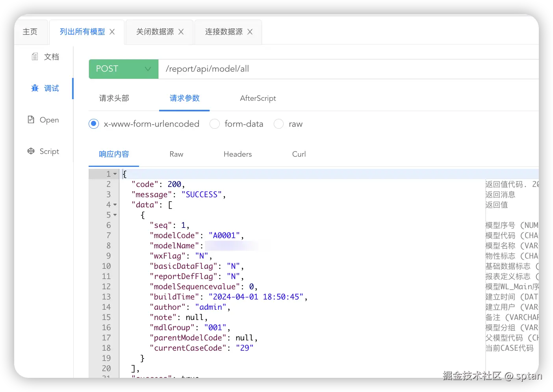The width and height of the screenshot is (553, 392).
Task: Close the 关闭数据源 tab
Action: tap(181, 32)
